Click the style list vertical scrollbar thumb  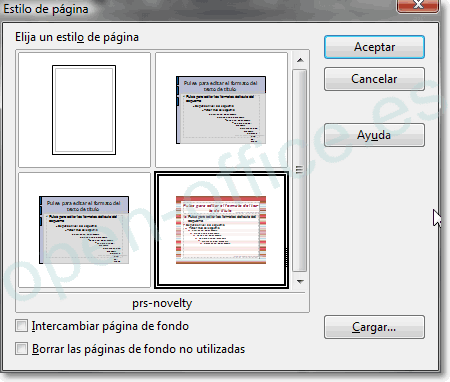click(300, 170)
